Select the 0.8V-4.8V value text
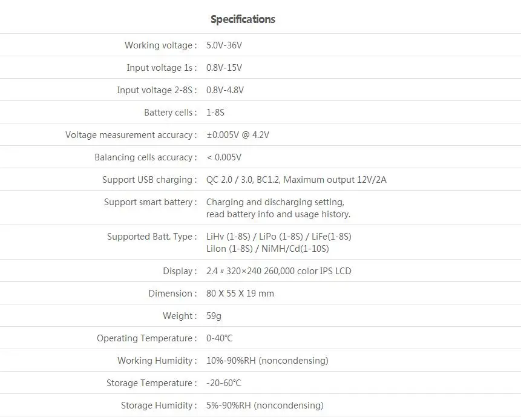521x420 pixels. pos(225,90)
